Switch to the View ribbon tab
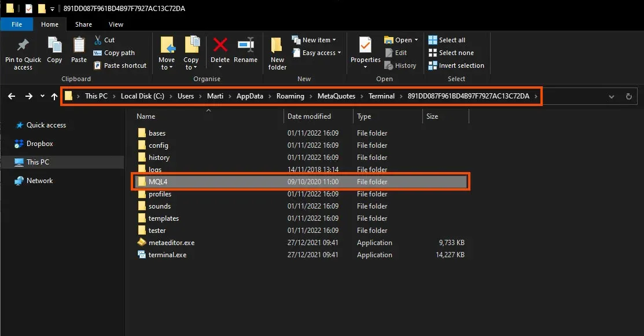Image resolution: width=644 pixels, height=336 pixels. [116, 24]
